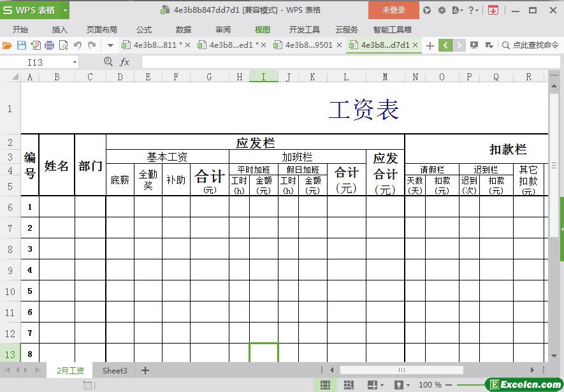The height and width of the screenshot is (392, 564).
Task: Click the zoom out minus button
Action: (448, 385)
